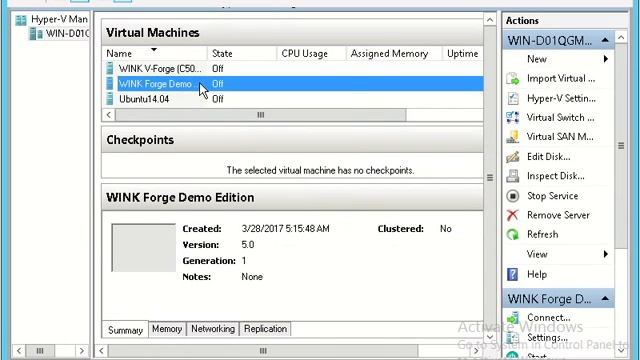Screen dimensions: 640x360
Task: Click the tree pane scroll-left arrow
Action: click(19, 351)
